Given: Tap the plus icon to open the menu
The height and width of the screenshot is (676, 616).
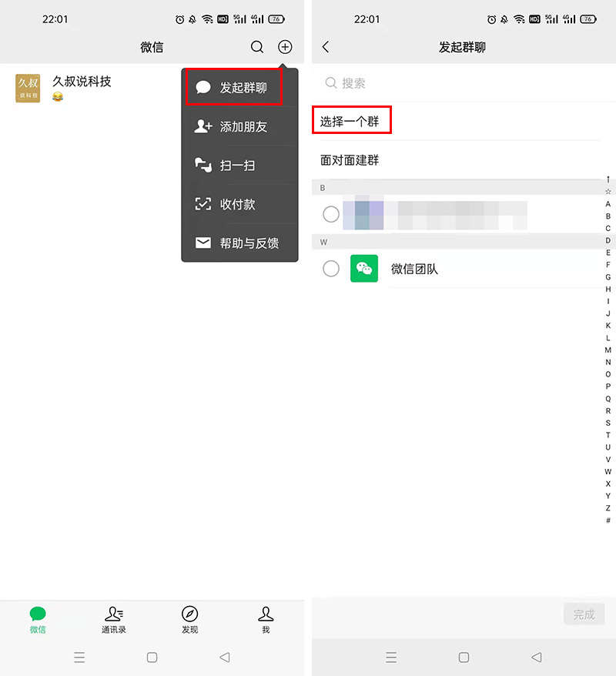Looking at the screenshot, I should pos(285,46).
